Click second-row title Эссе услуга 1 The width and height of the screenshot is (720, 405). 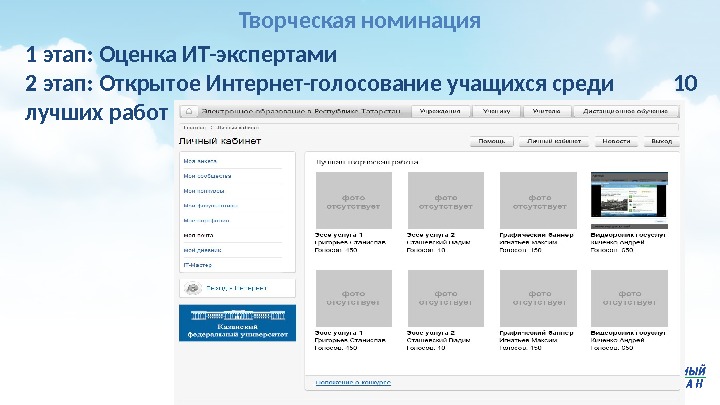[x=339, y=333]
